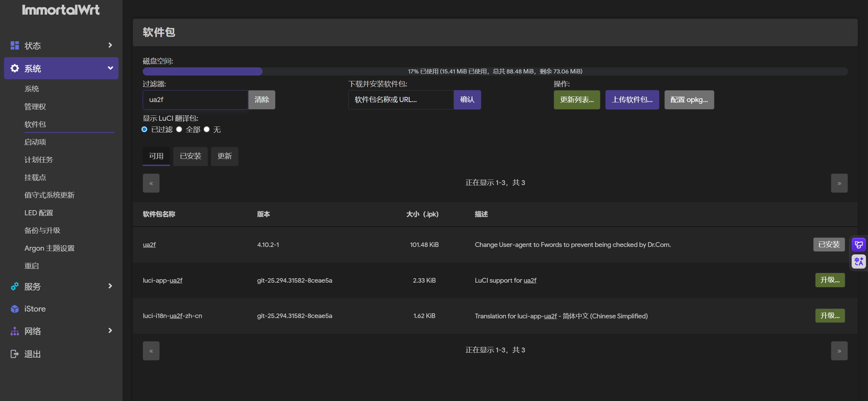Click 升级 for luci-app-ua2f package
The height and width of the screenshot is (401, 868).
(x=830, y=280)
